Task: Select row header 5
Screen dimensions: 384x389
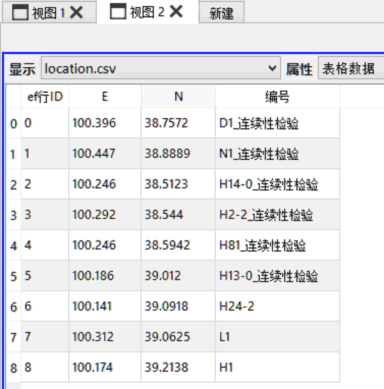Action: pos(13,276)
